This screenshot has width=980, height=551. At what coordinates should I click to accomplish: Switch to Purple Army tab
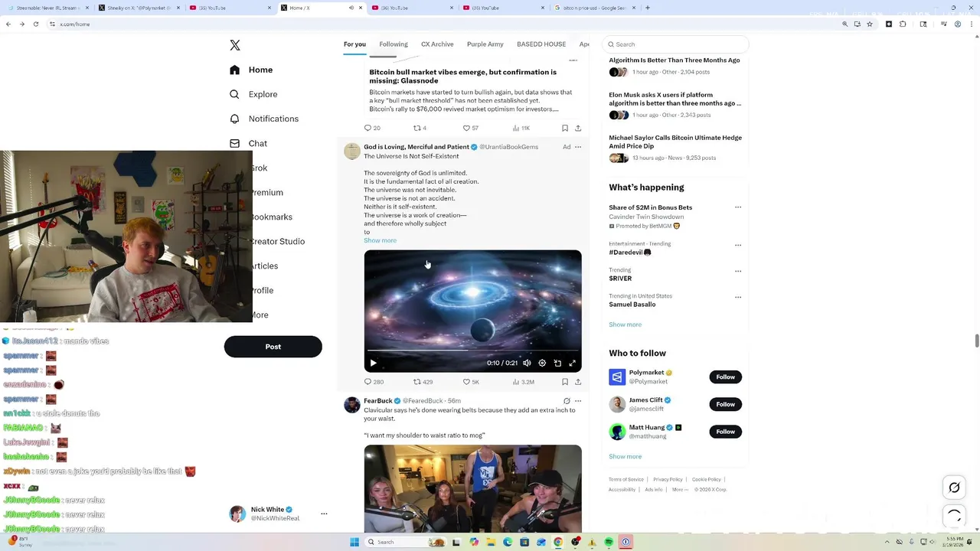click(485, 44)
